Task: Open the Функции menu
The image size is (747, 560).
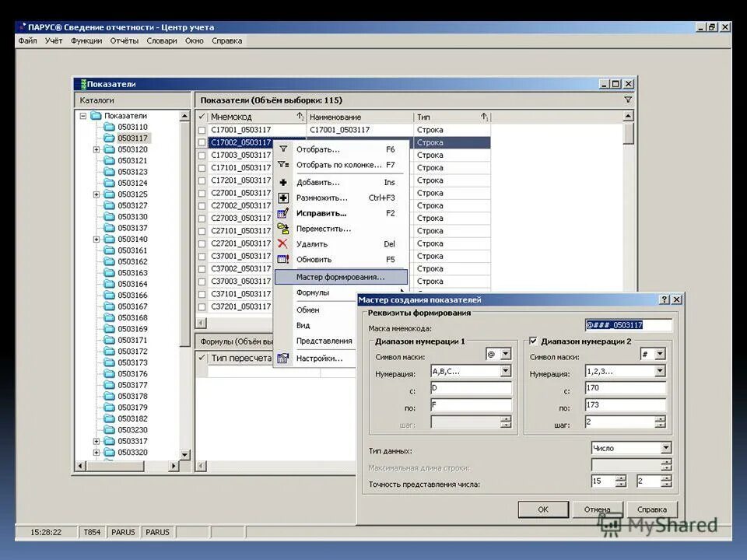Action: click(86, 40)
